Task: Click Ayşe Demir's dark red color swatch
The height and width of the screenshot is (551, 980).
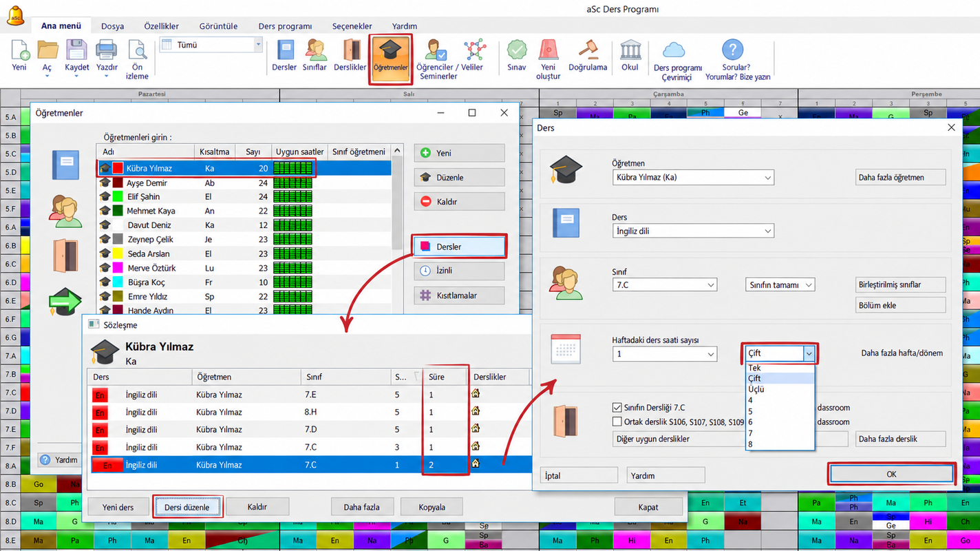Action: 118,183
